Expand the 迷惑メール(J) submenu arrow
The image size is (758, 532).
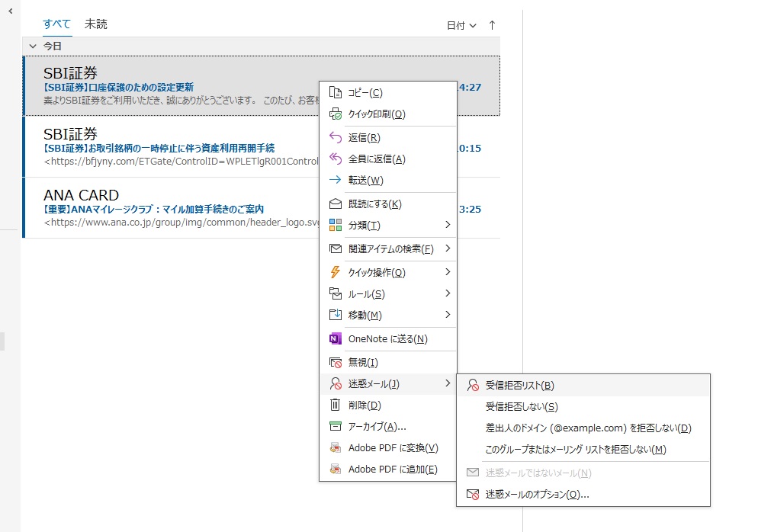tap(448, 383)
